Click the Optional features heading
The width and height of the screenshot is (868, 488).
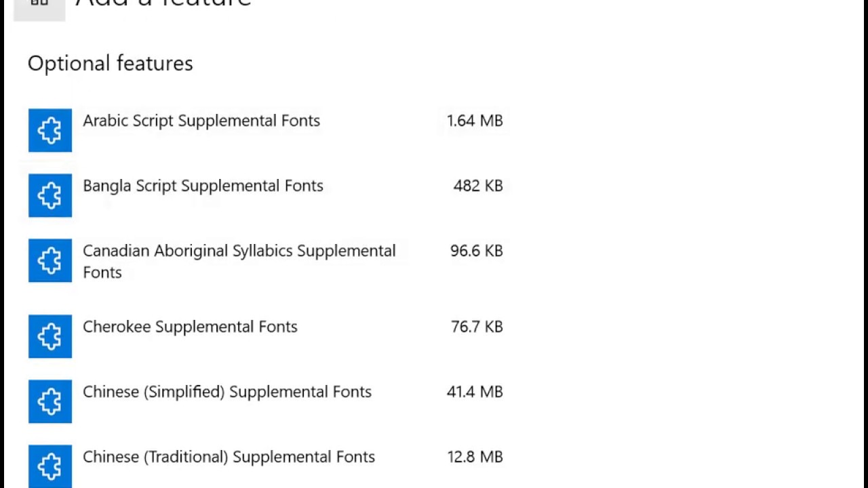[111, 63]
